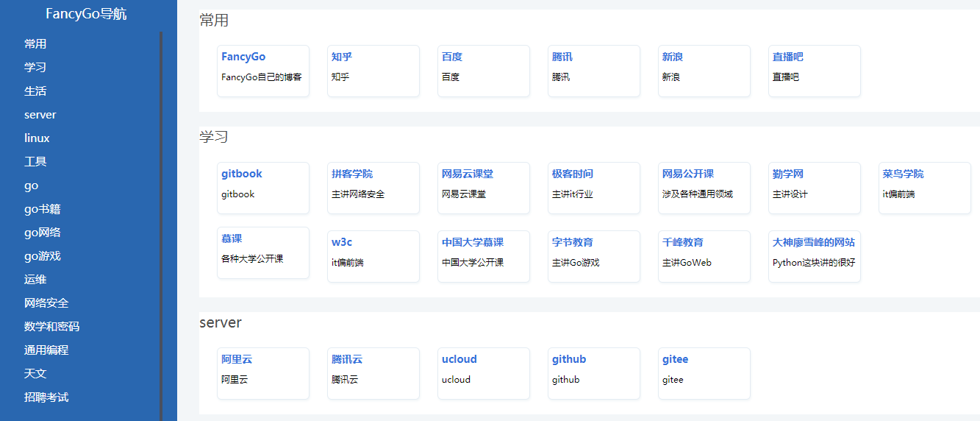Select 天文 in the sidebar
This screenshot has height=421, width=980.
click(35, 373)
